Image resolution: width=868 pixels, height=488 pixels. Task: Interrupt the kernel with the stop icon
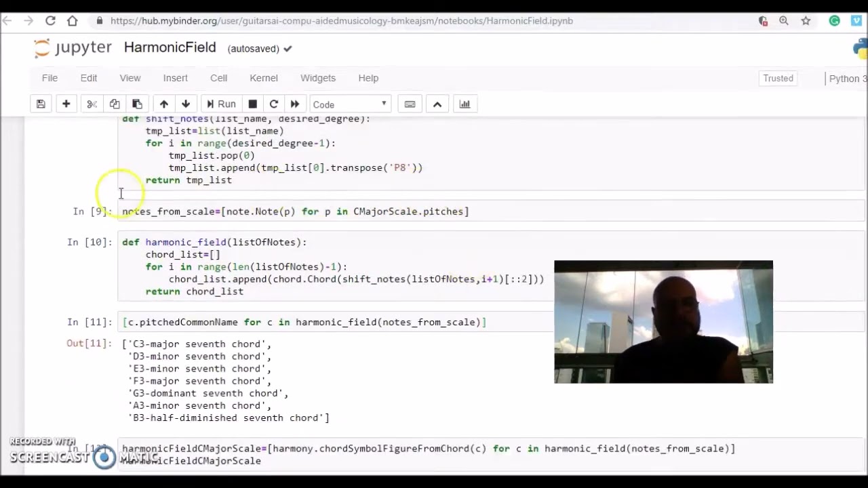click(252, 104)
